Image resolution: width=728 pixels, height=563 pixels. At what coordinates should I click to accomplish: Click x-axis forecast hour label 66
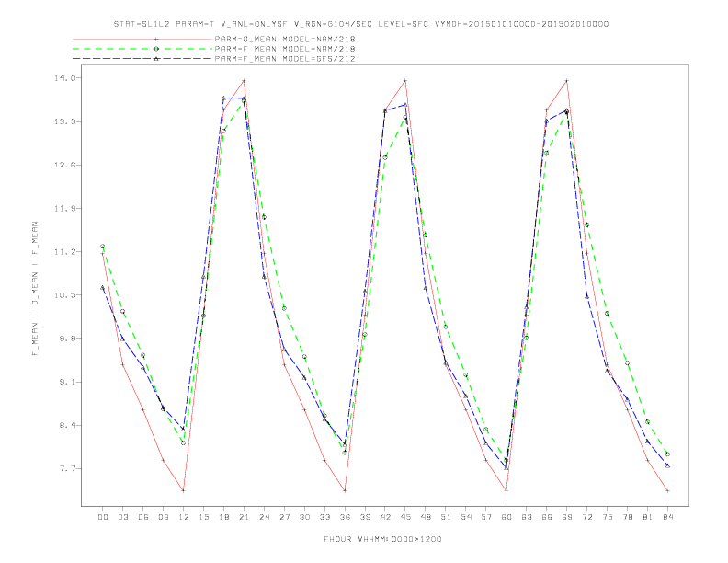click(x=547, y=517)
